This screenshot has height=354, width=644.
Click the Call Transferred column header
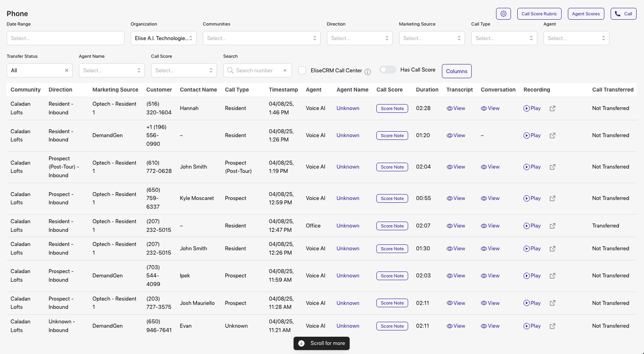[x=613, y=90]
